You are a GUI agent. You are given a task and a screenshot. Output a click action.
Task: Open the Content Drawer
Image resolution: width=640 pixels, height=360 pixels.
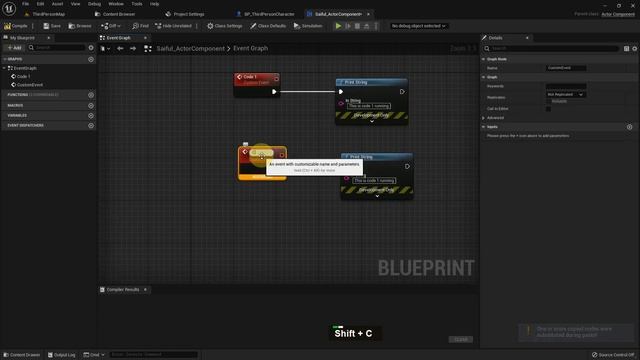pyautogui.click(x=22, y=355)
